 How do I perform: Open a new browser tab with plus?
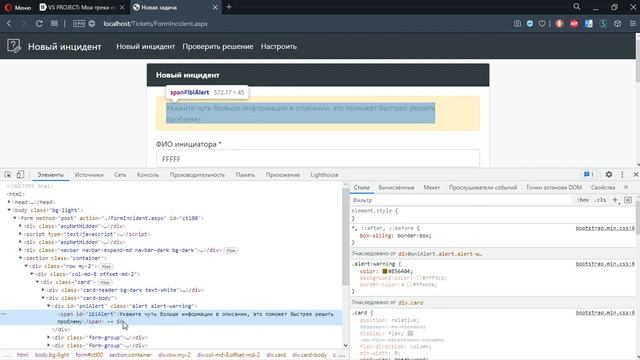tap(229, 7)
